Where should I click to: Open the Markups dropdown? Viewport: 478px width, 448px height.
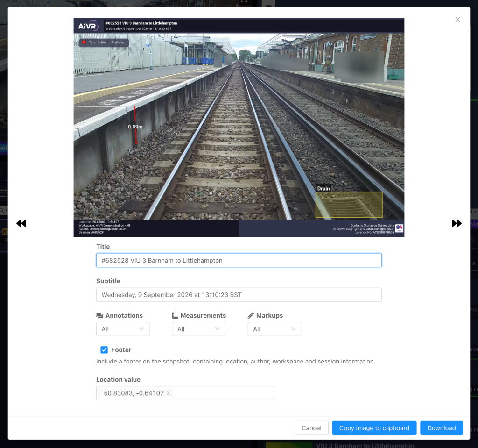tap(274, 329)
